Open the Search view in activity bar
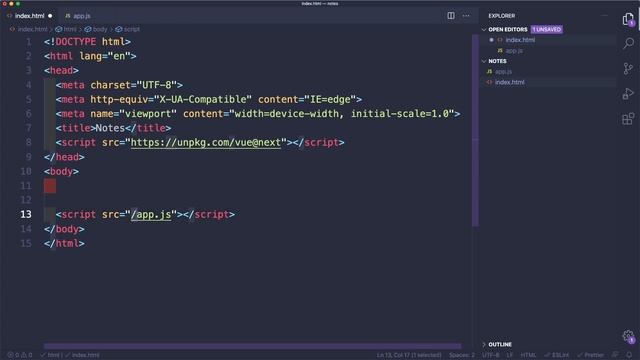 click(x=628, y=43)
